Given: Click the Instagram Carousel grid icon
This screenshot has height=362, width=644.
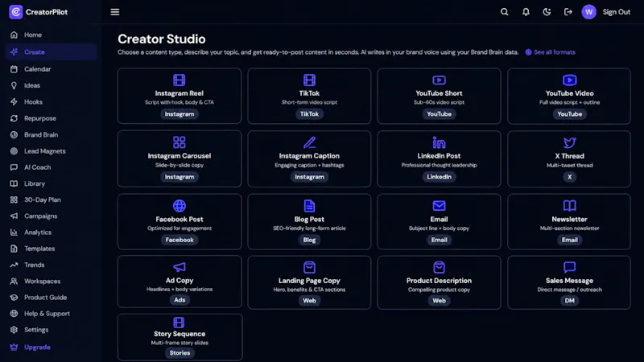Looking at the screenshot, I should tap(179, 142).
